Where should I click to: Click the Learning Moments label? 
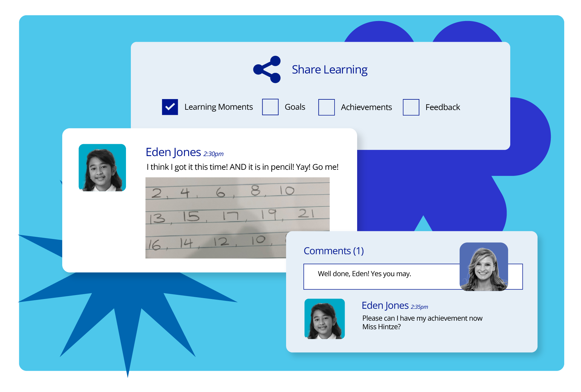(218, 107)
